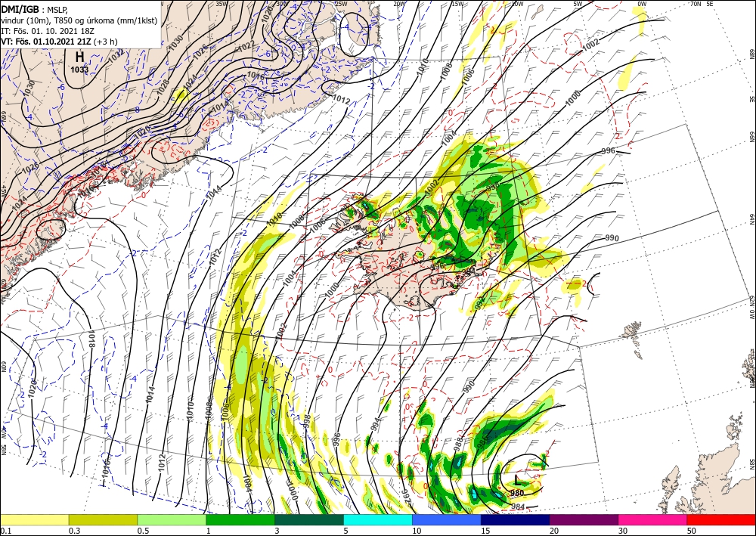Click the 0.5 legend scale value
The image size is (756, 536).
(x=142, y=531)
